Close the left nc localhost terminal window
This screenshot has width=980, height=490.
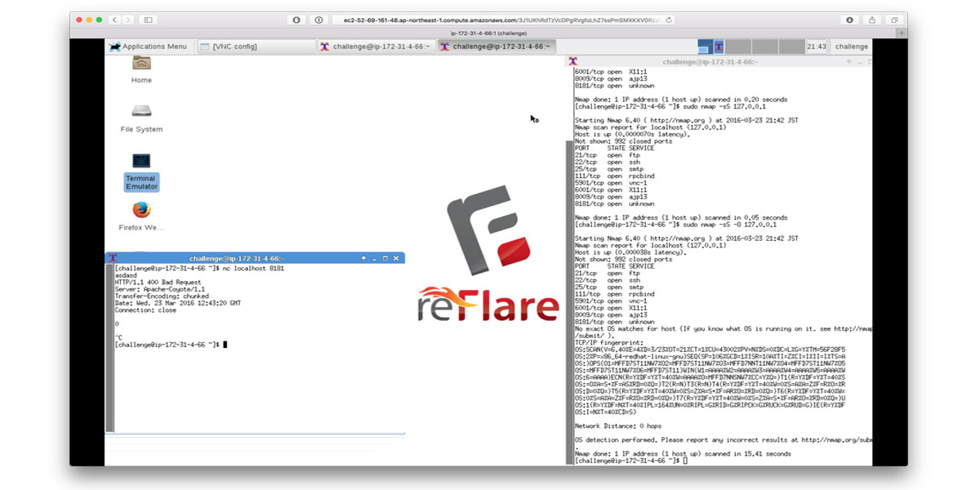396,258
